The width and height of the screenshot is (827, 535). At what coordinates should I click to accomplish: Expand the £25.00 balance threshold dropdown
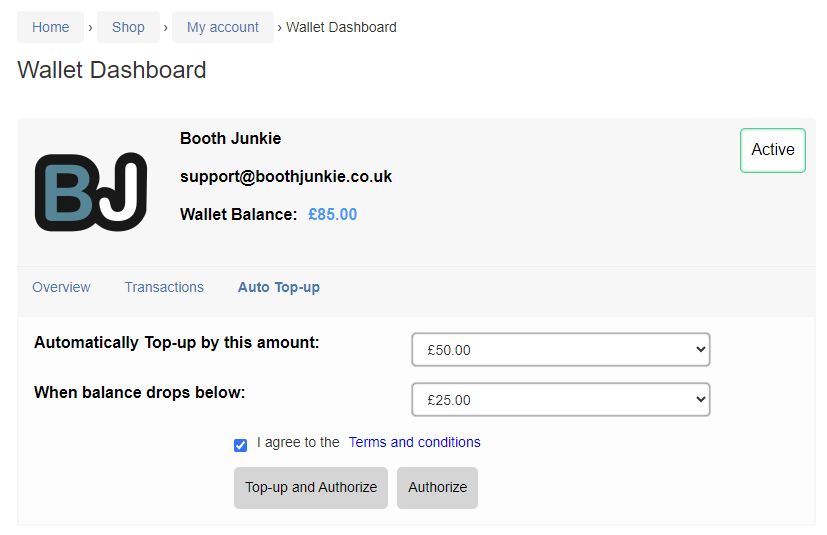[x=561, y=399]
